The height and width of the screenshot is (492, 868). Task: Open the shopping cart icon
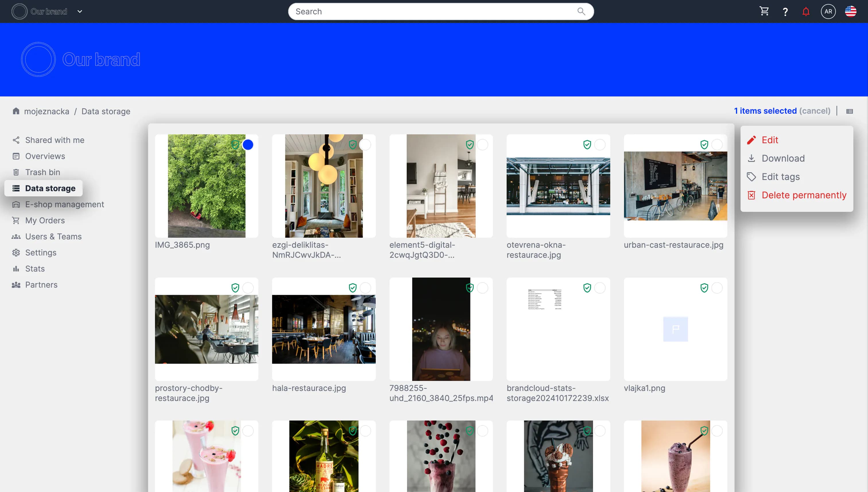coord(764,11)
